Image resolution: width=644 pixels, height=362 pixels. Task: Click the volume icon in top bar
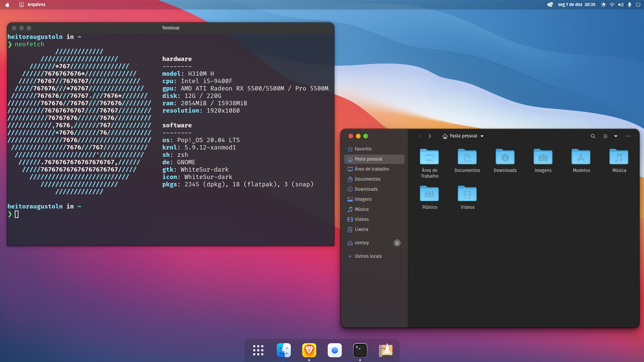pos(621,5)
